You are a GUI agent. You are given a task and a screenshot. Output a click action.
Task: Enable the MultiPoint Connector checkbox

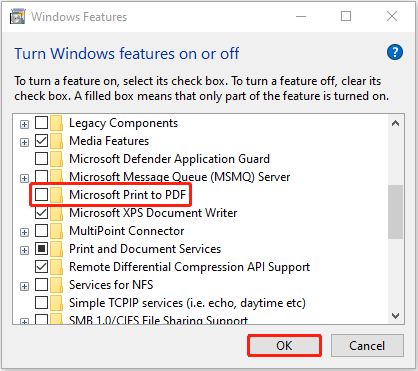(41, 231)
